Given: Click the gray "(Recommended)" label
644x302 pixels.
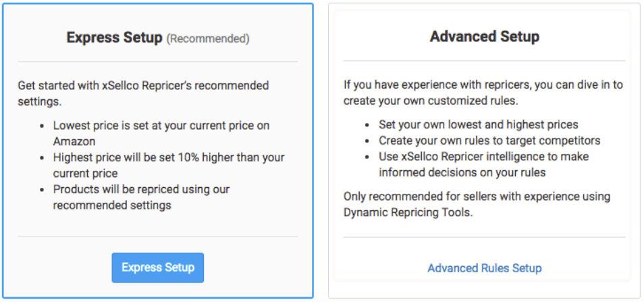Looking at the screenshot, I should (x=208, y=39).
